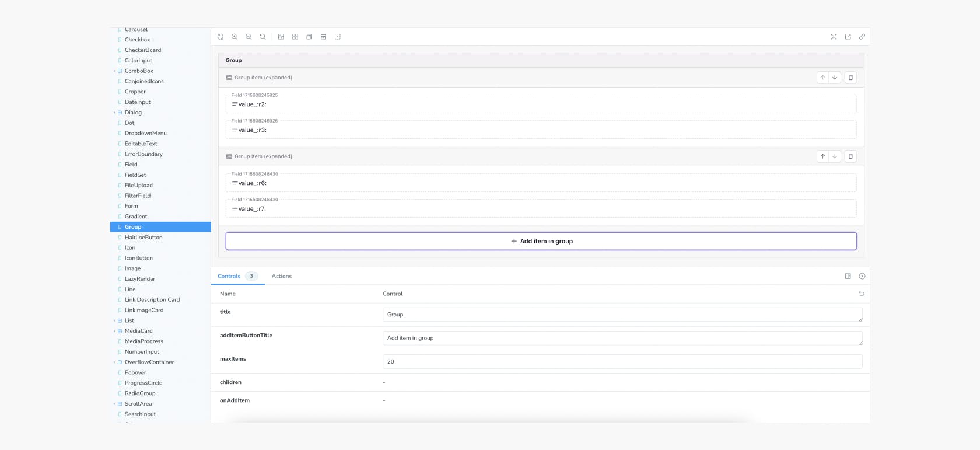Image resolution: width=980 pixels, height=450 pixels.
Task: Zoom out the story canvas
Action: click(x=249, y=37)
